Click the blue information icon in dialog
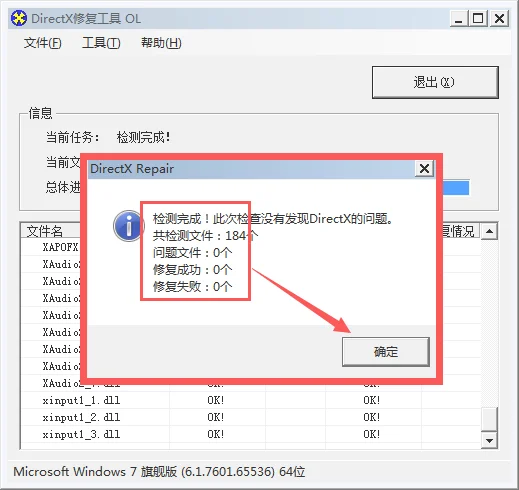The image size is (519, 490). point(128,226)
